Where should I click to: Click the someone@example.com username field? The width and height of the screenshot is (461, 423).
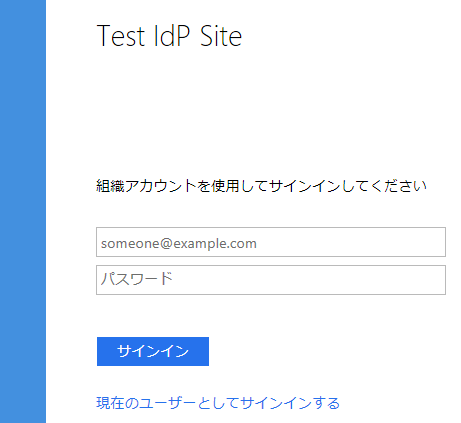tap(271, 242)
